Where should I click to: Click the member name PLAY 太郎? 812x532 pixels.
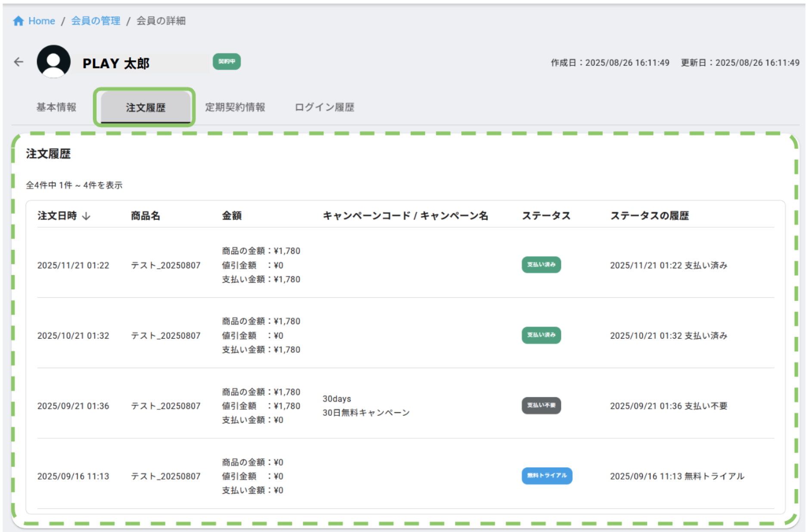coord(116,63)
